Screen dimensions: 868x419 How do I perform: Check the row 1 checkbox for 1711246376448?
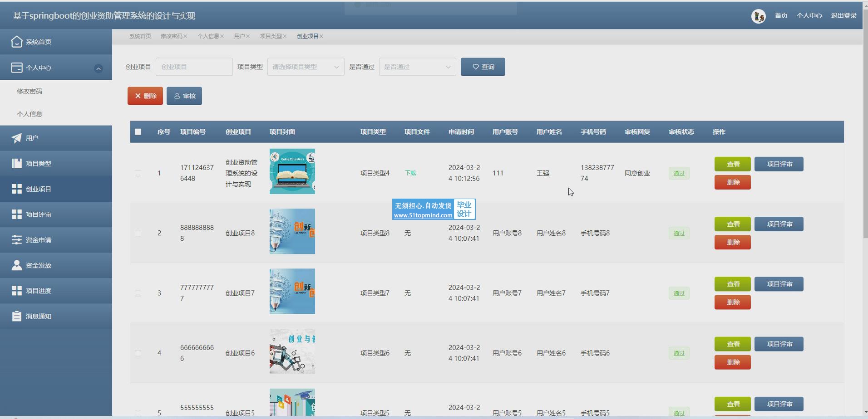point(138,173)
